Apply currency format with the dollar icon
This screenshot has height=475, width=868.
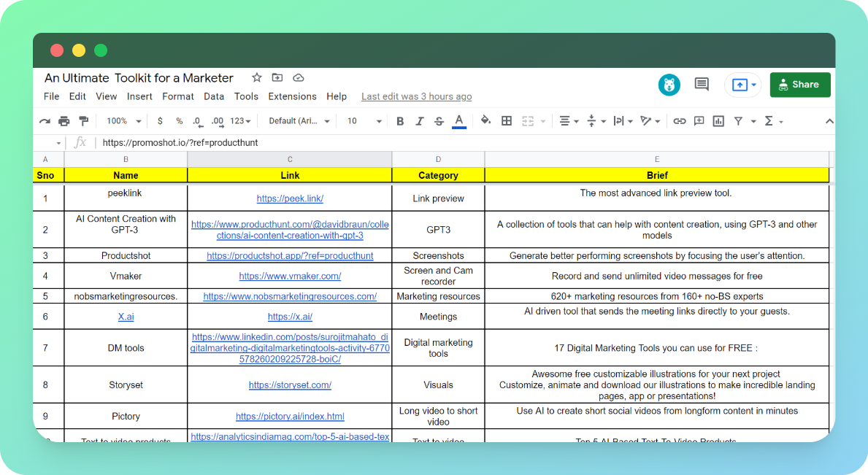[159, 121]
